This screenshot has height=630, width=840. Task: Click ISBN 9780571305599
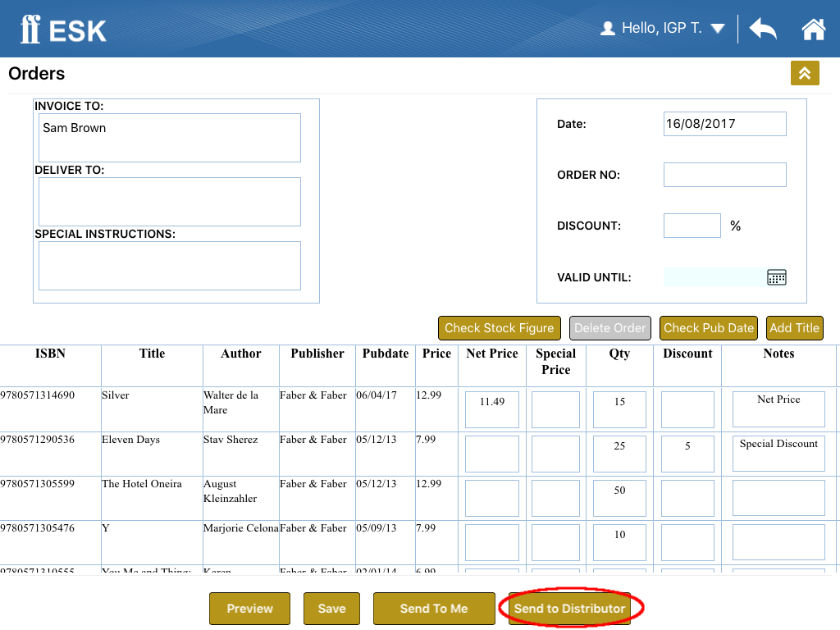point(38,484)
